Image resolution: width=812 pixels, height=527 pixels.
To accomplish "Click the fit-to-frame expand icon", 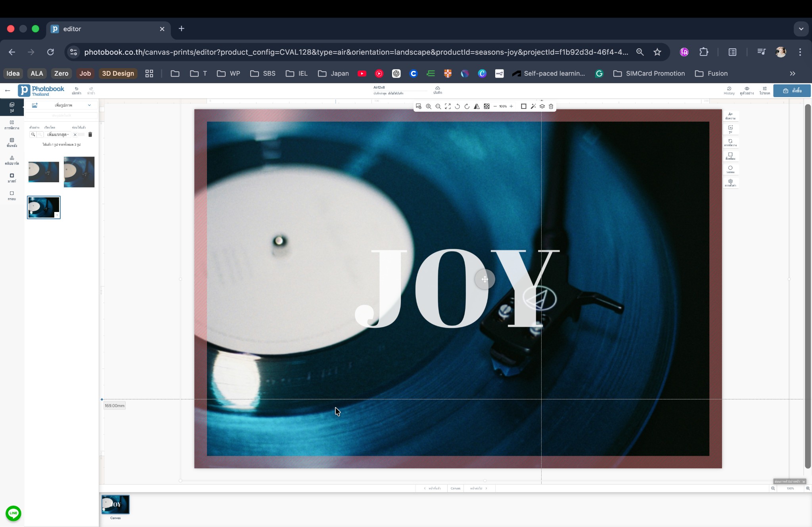I will [x=448, y=106].
